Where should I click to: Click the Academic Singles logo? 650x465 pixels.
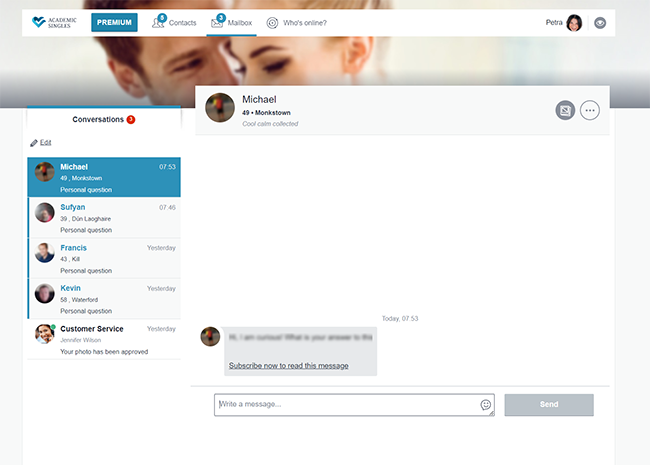point(54,22)
